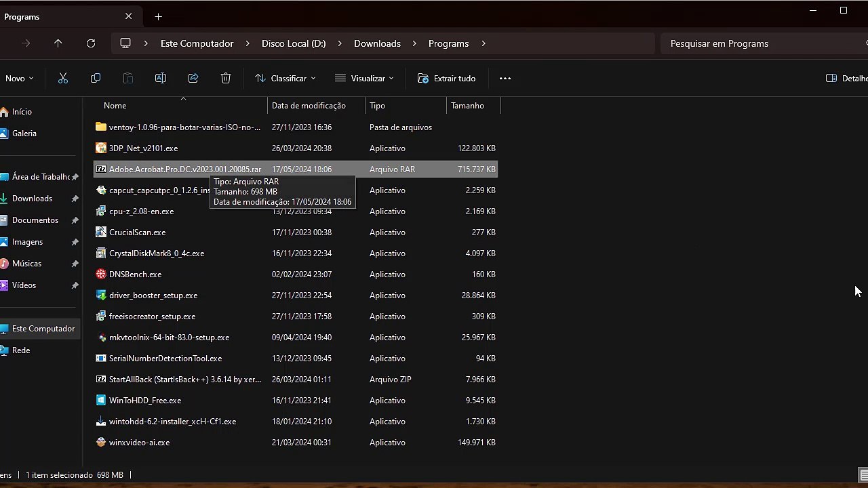
Task: Click the PC monitor icon in address bar
Action: tap(125, 43)
